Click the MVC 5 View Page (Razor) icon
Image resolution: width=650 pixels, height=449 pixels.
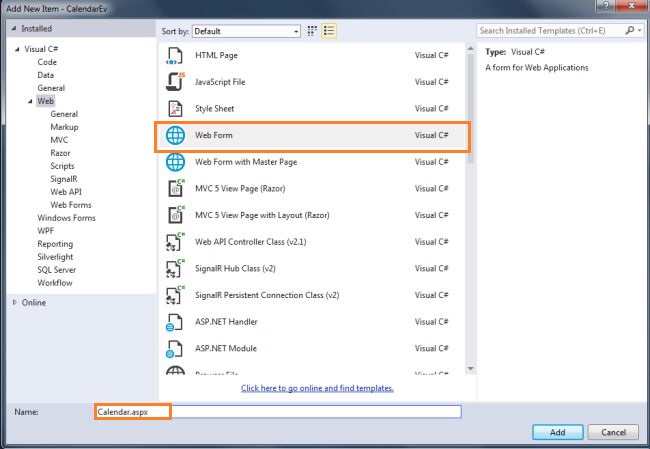coord(176,188)
